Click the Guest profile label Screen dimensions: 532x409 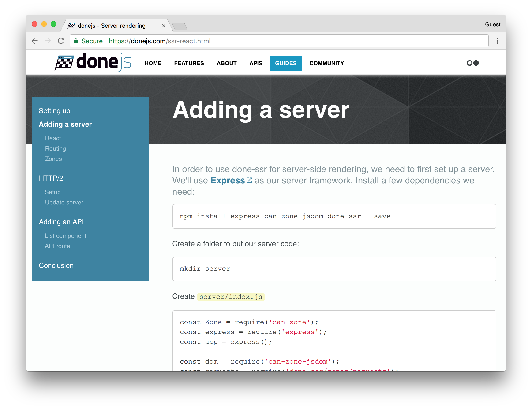point(492,24)
